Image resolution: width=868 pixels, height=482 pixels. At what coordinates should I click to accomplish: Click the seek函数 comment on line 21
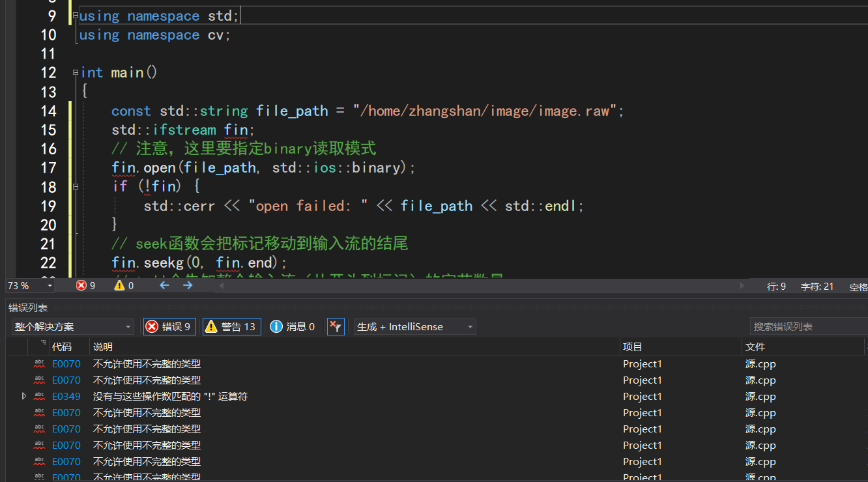point(259,244)
